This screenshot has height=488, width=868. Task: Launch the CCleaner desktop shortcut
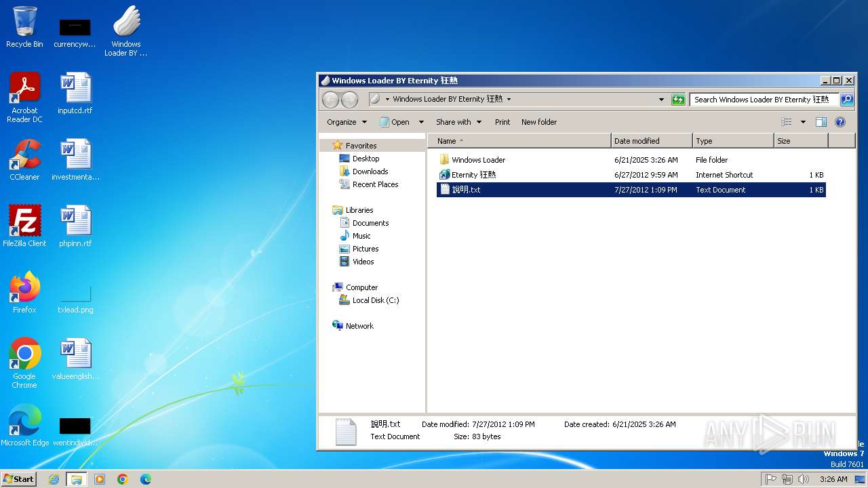[x=24, y=160]
